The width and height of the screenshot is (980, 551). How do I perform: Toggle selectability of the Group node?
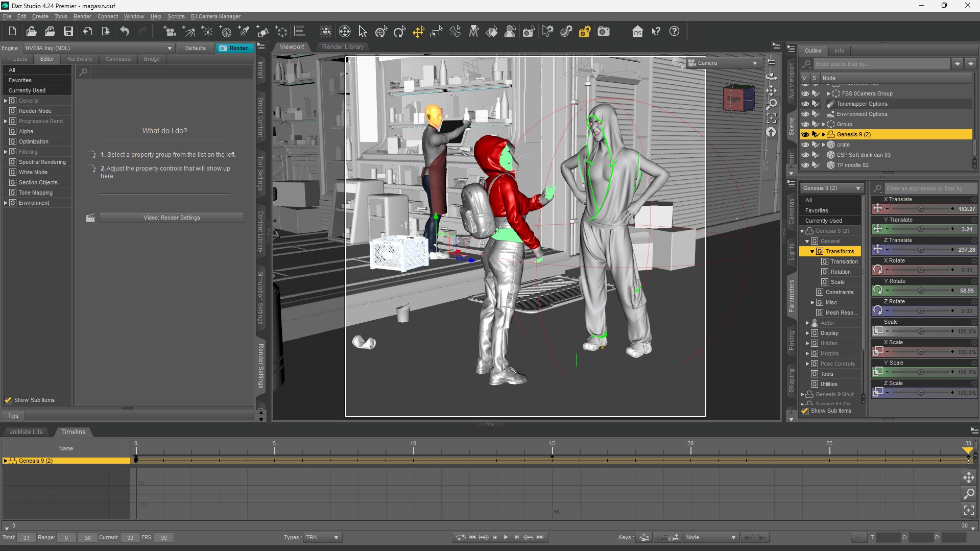tap(816, 125)
